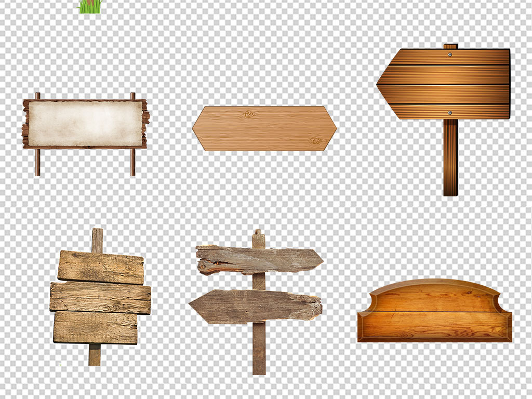The width and height of the screenshot is (532, 399).
Task: Select the lower-right knot on hexagonal plank
Action: point(315,140)
